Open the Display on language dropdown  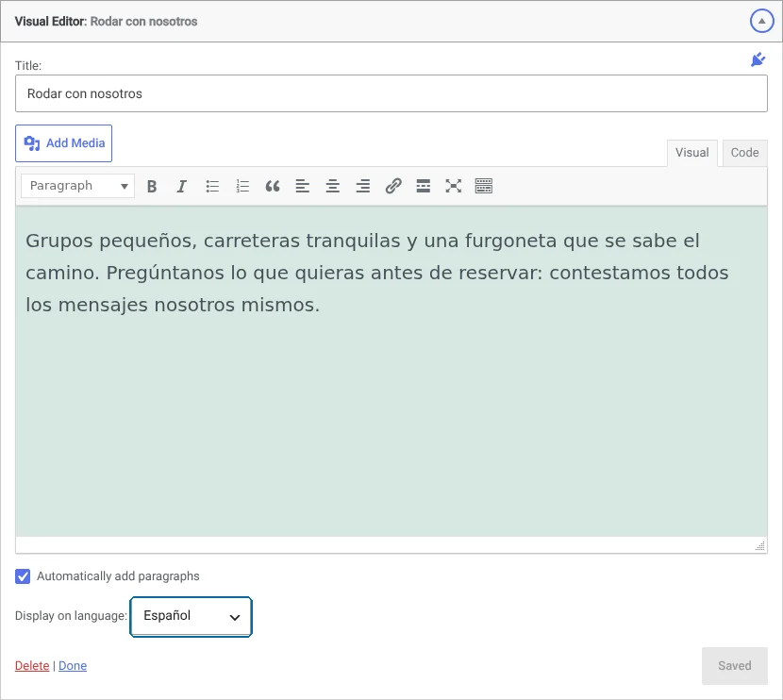point(191,617)
